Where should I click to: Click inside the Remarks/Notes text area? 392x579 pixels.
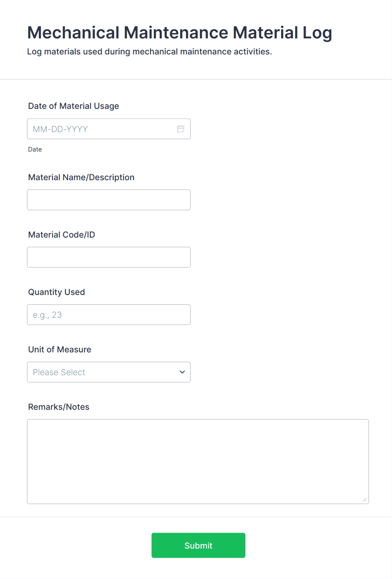[198, 460]
